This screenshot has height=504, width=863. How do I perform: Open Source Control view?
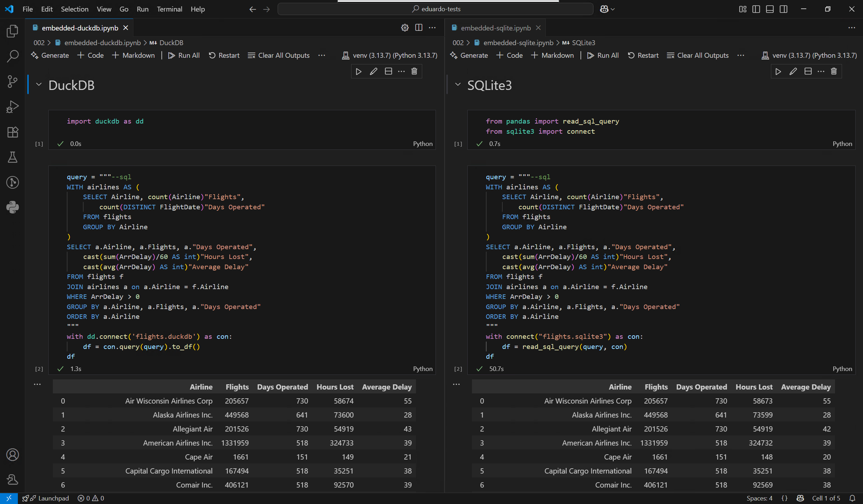(x=13, y=82)
